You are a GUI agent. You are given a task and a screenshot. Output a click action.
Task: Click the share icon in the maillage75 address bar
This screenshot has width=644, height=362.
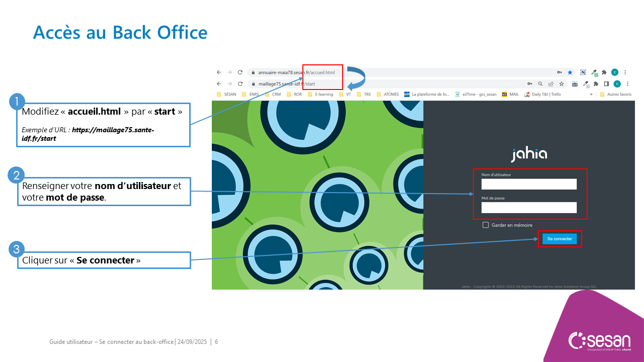pyautogui.click(x=551, y=84)
